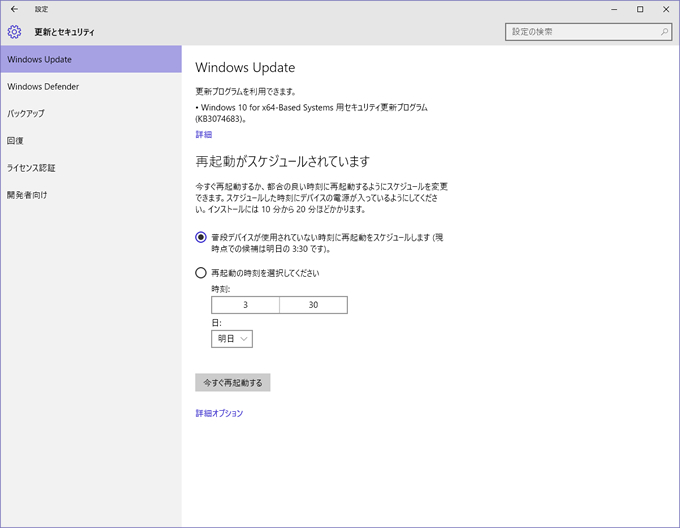Click the hour field showing 3
The image size is (680, 528).
(245, 305)
